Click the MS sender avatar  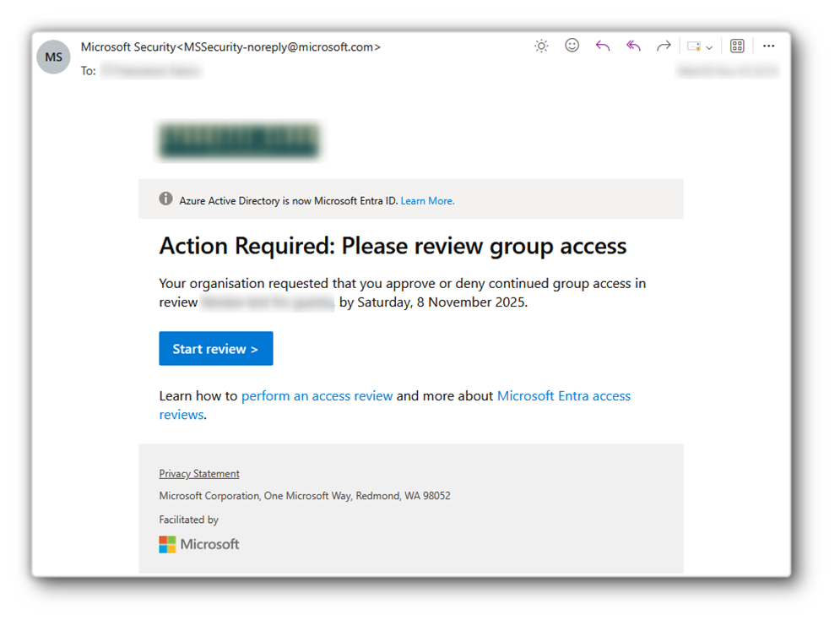click(x=54, y=57)
